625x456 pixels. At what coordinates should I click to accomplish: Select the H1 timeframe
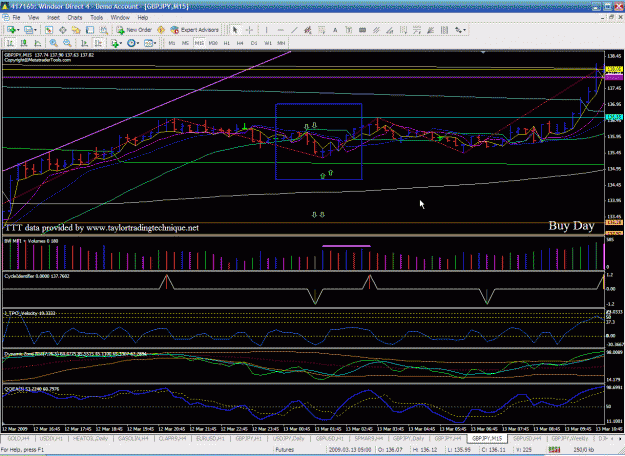click(226, 43)
